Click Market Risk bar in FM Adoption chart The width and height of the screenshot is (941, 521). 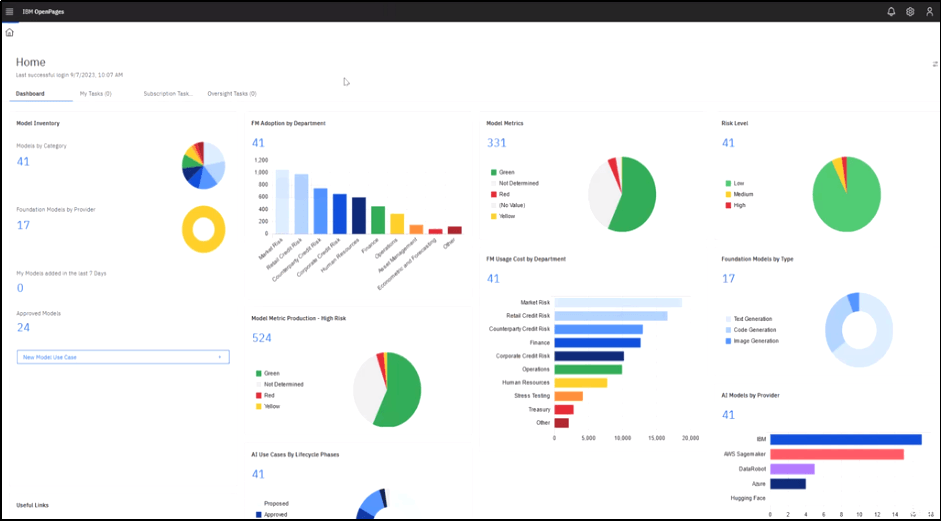tap(282, 202)
